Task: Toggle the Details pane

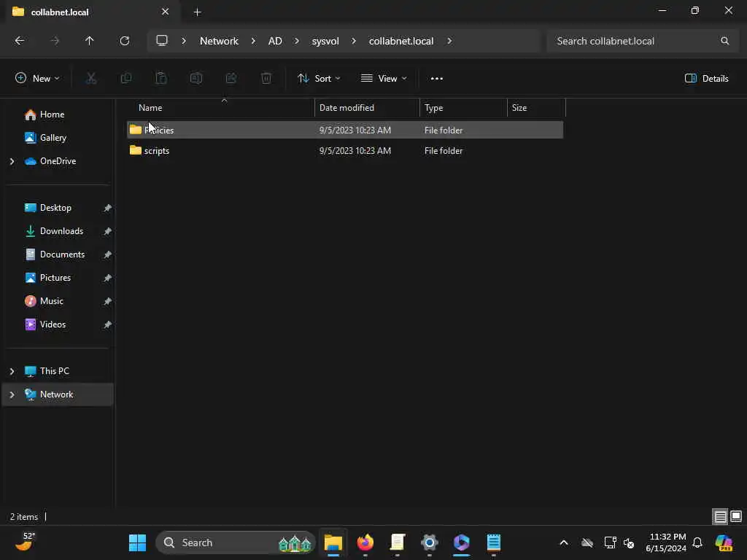Action: point(706,79)
